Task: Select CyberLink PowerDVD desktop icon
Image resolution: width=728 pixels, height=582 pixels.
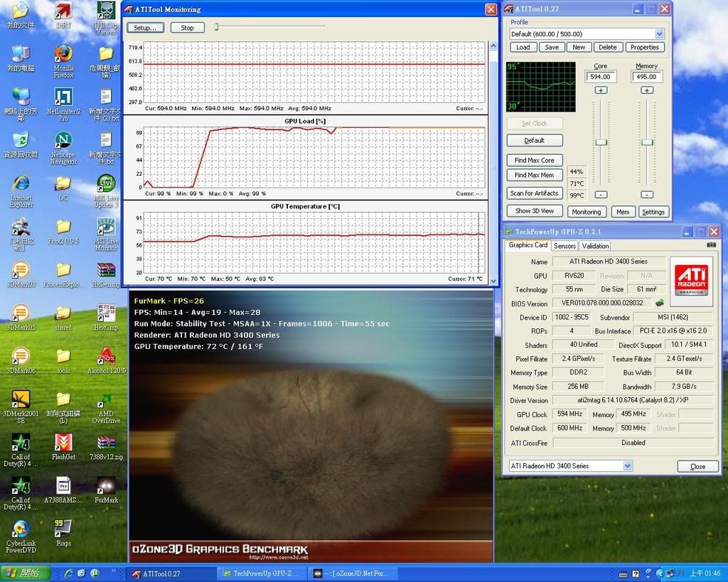Action: click(x=21, y=536)
